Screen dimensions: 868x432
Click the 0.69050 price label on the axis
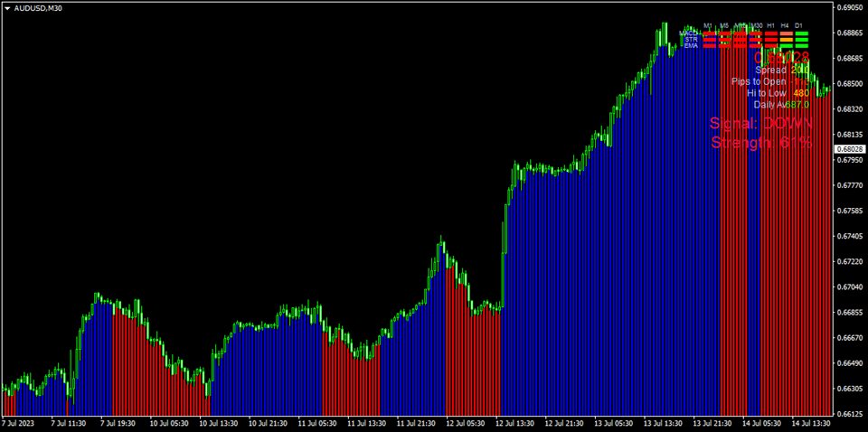click(x=850, y=8)
